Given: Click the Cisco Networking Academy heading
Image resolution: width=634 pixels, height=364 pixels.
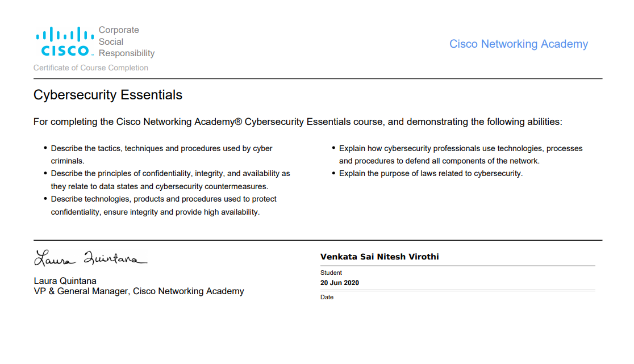Looking at the screenshot, I should [518, 44].
